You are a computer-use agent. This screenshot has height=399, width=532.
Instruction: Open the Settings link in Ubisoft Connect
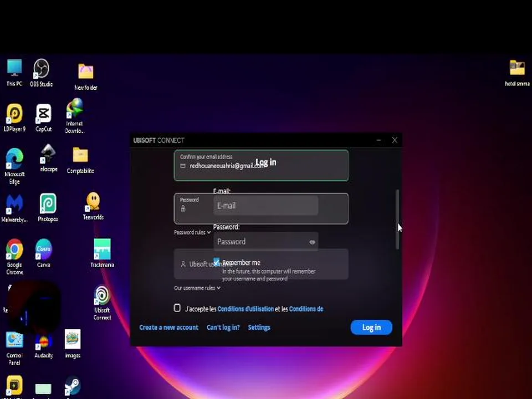pos(259,328)
